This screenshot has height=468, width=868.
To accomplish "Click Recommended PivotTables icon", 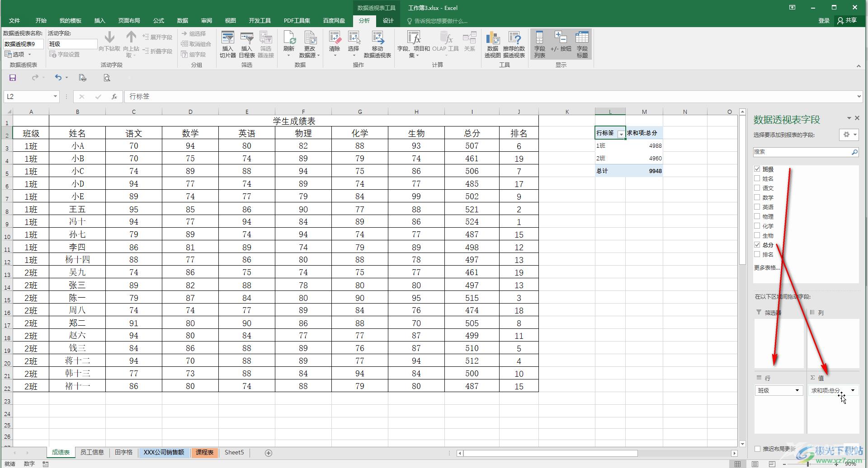I will 514,44.
